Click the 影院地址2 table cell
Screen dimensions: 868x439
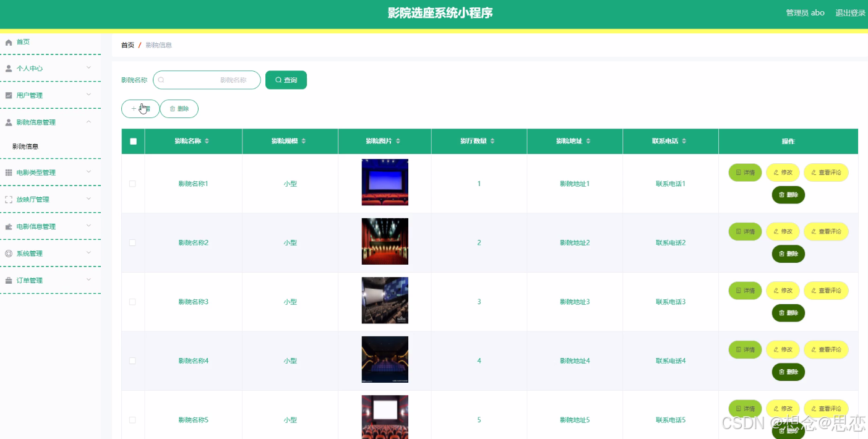click(575, 243)
